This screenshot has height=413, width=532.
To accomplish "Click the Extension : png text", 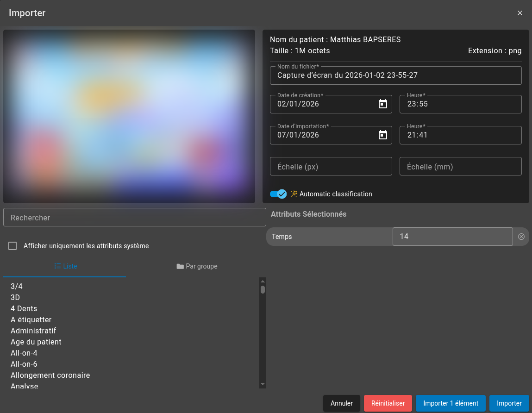I will 494,50.
